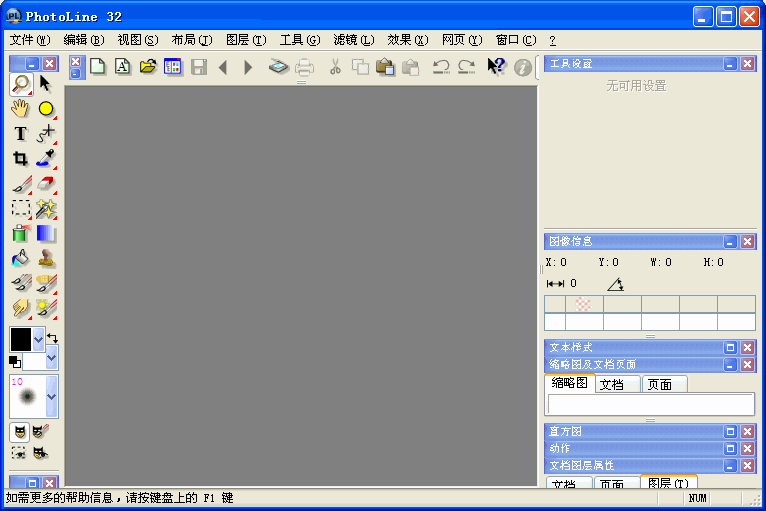Select the rectangular marquee selection tool

[21, 209]
